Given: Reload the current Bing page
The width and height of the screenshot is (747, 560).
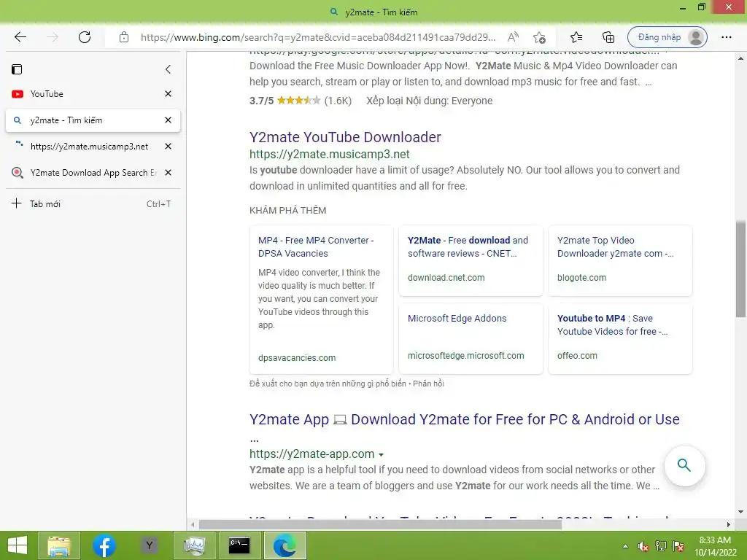Looking at the screenshot, I should 85,37.
